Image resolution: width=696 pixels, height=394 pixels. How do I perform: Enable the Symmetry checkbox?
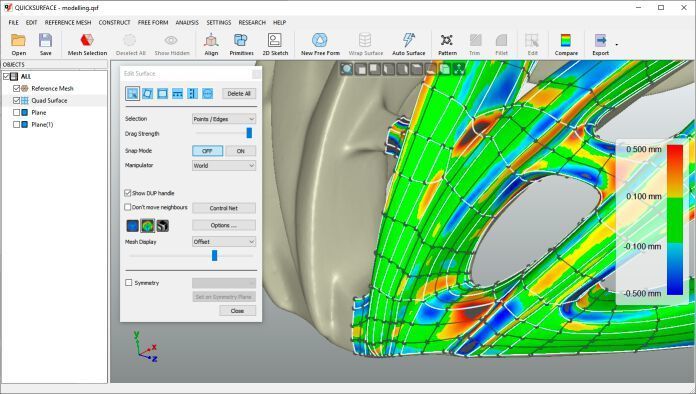pos(129,283)
